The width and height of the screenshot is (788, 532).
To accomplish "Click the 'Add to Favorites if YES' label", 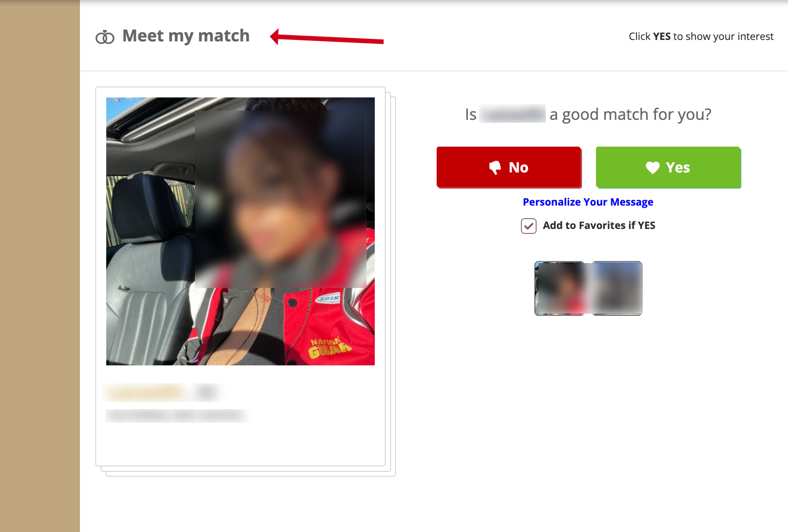I will tap(599, 226).
